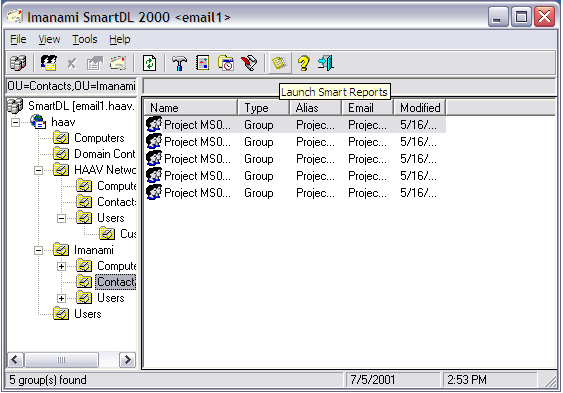Click the globe icon beside haav
563x393 pixels.
tap(38, 122)
